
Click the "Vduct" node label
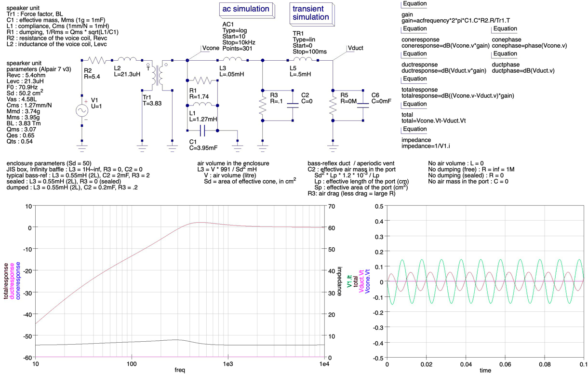[357, 48]
